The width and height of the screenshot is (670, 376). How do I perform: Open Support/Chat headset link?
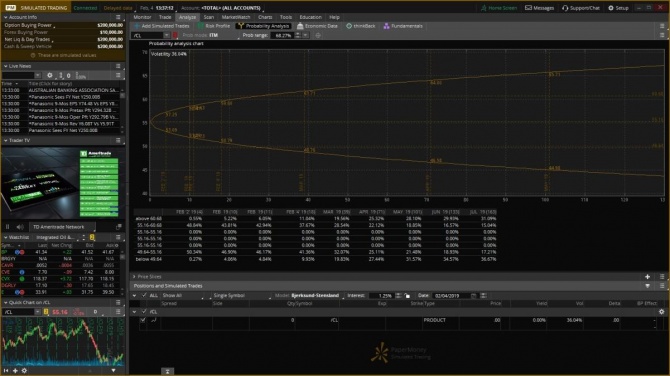point(581,8)
